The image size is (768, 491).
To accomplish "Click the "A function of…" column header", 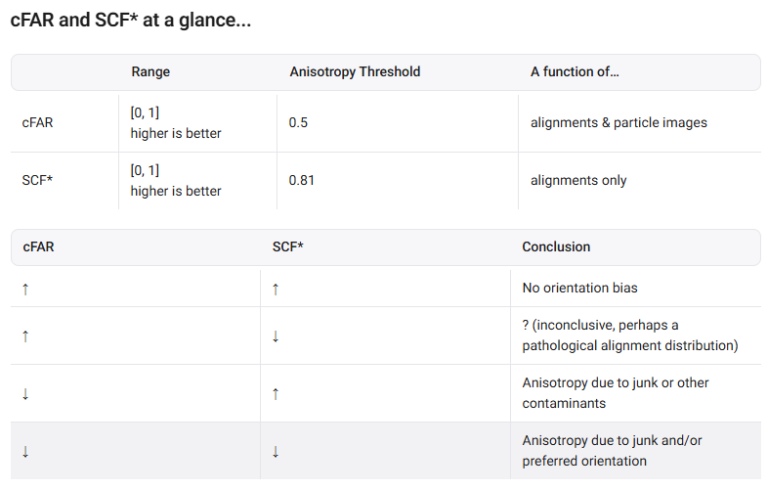I will click(575, 72).
